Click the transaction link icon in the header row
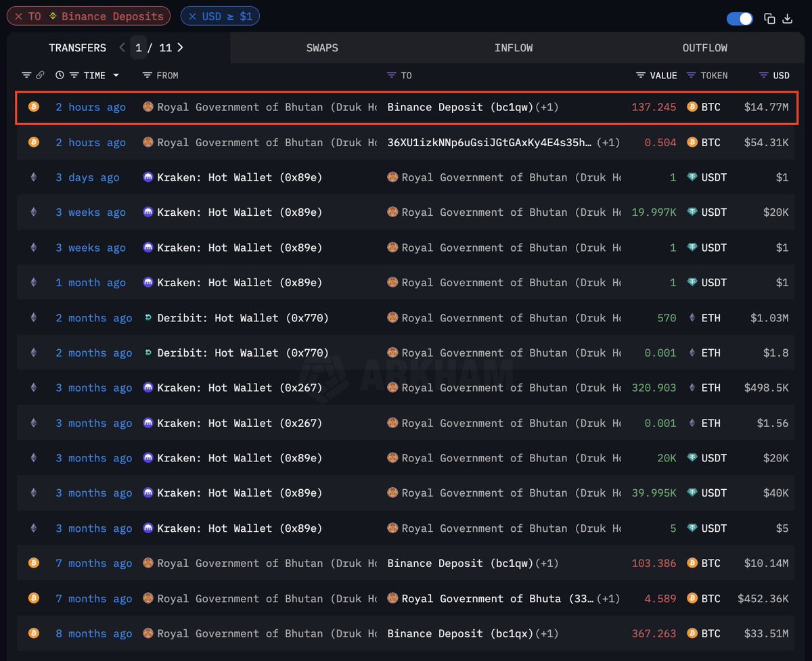The width and height of the screenshot is (812, 661). (40, 75)
